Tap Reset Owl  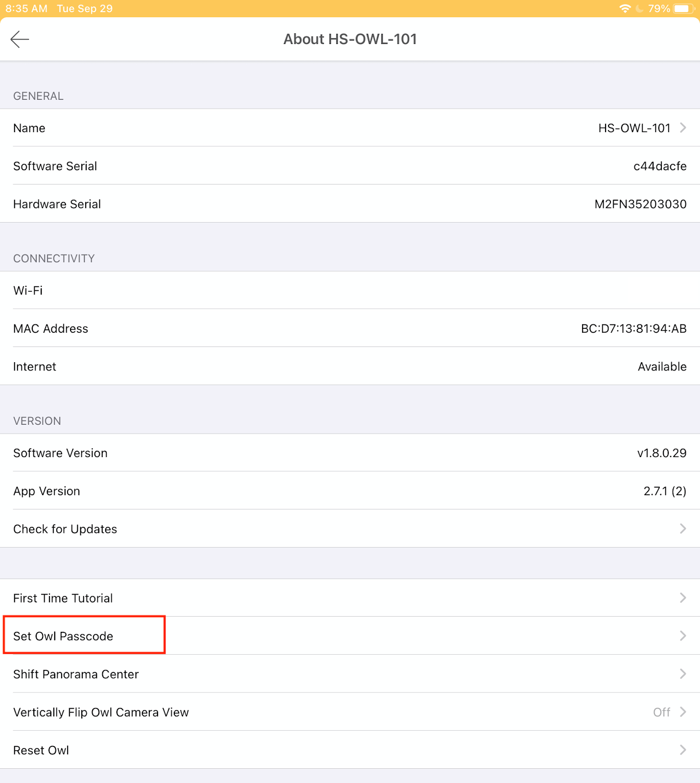coord(41,750)
